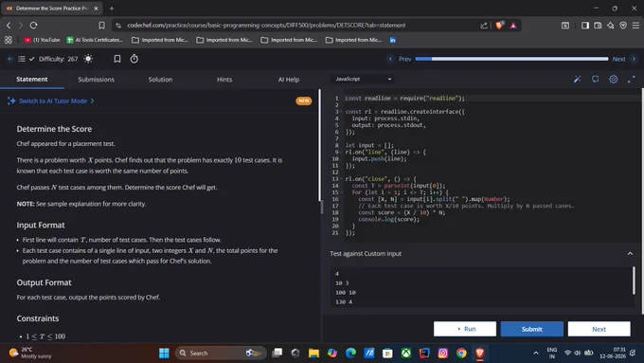This screenshot has width=644, height=363.
Task: Open the AI Help tab
Action: point(288,80)
